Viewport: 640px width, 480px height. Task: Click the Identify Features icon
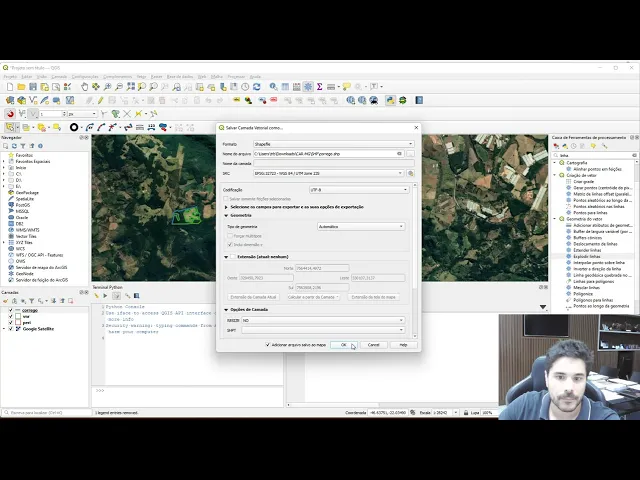273,87
